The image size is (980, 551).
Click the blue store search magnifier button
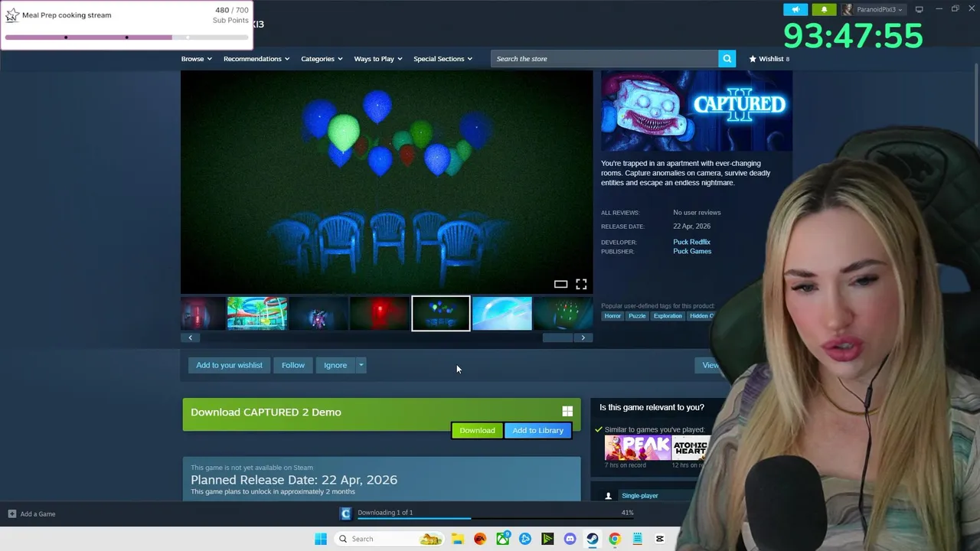coord(727,58)
